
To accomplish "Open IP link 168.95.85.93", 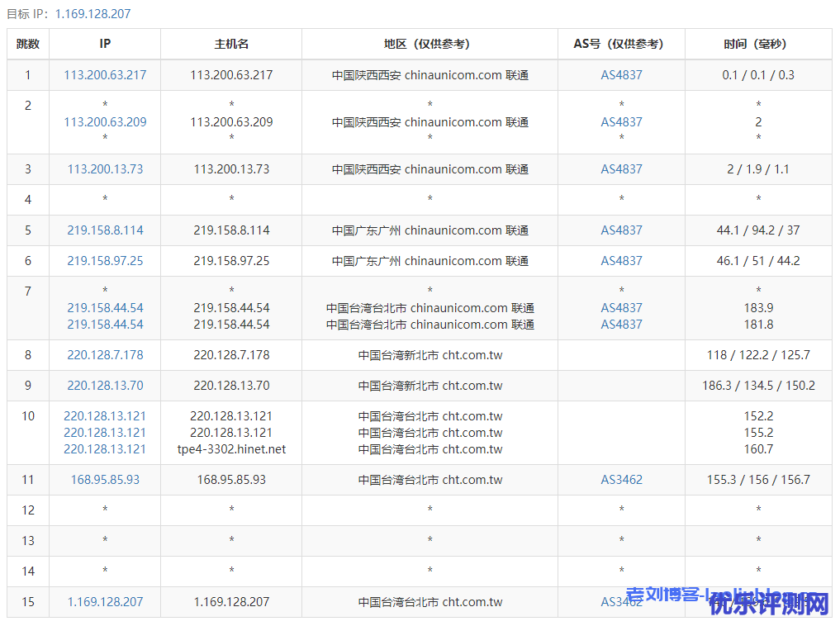I will [x=105, y=480].
